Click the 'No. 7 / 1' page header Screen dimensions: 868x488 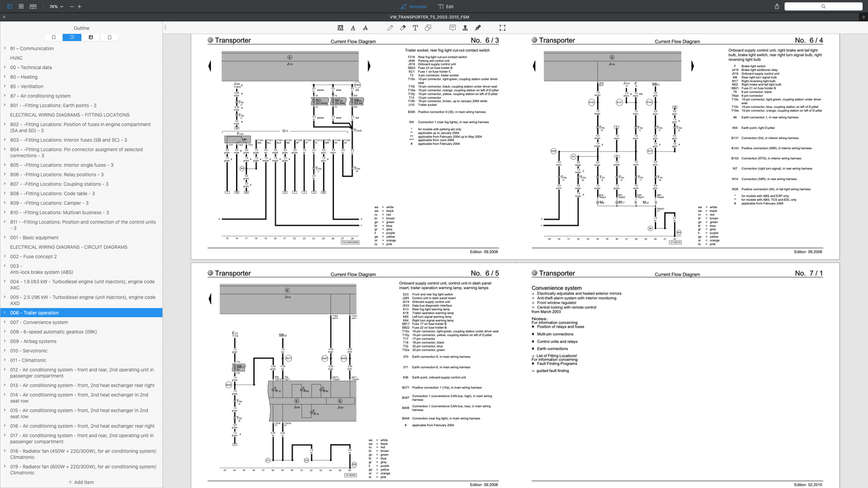click(809, 273)
